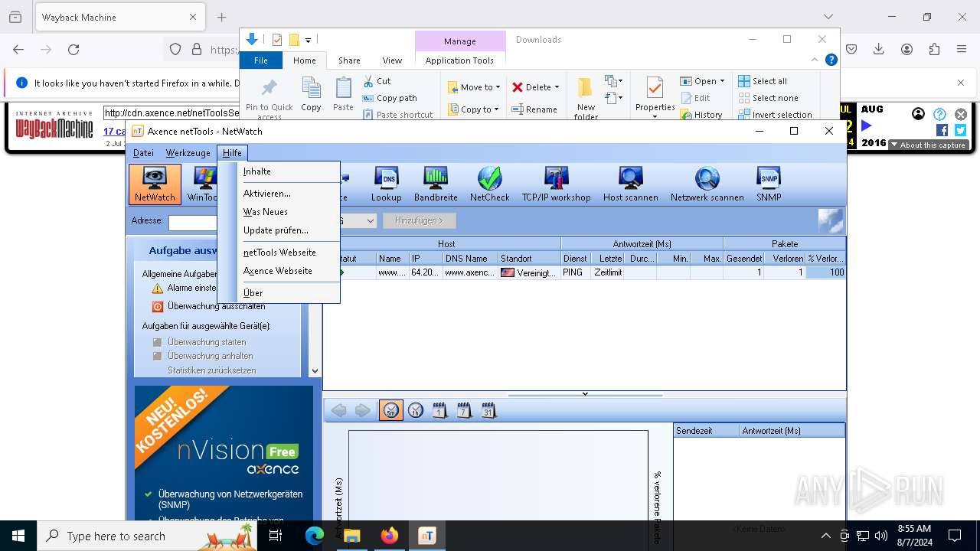The height and width of the screenshot is (551, 980).
Task: Click Select all in Explorer
Action: click(763, 81)
